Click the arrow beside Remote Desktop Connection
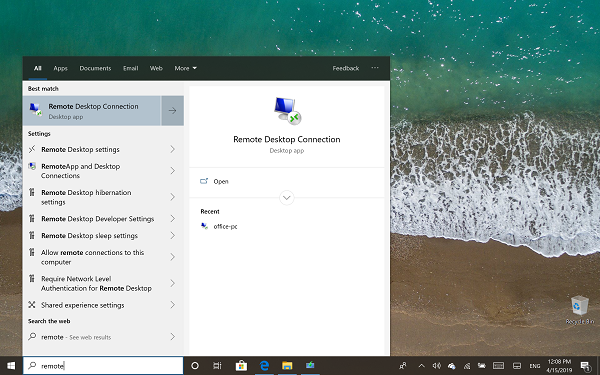This screenshot has width=600, height=375. click(173, 111)
